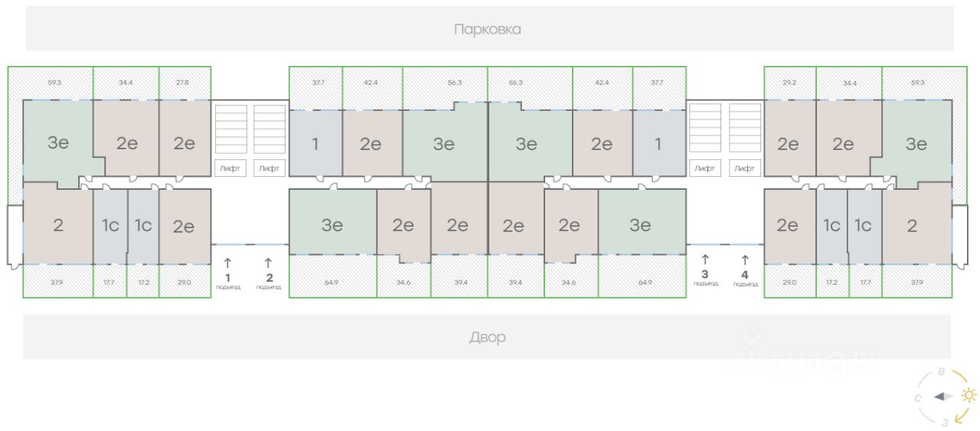The image size is (980, 431).
Task: Select the leftmost Лифт elevator box
Action: (x=230, y=168)
